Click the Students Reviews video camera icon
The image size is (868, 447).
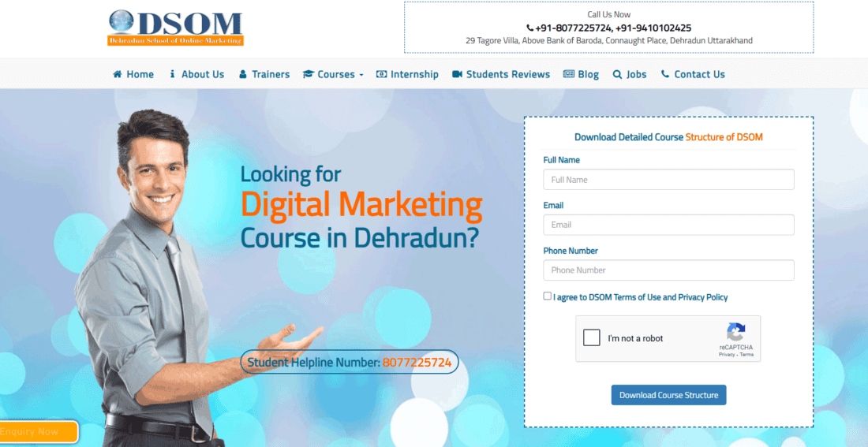[457, 74]
